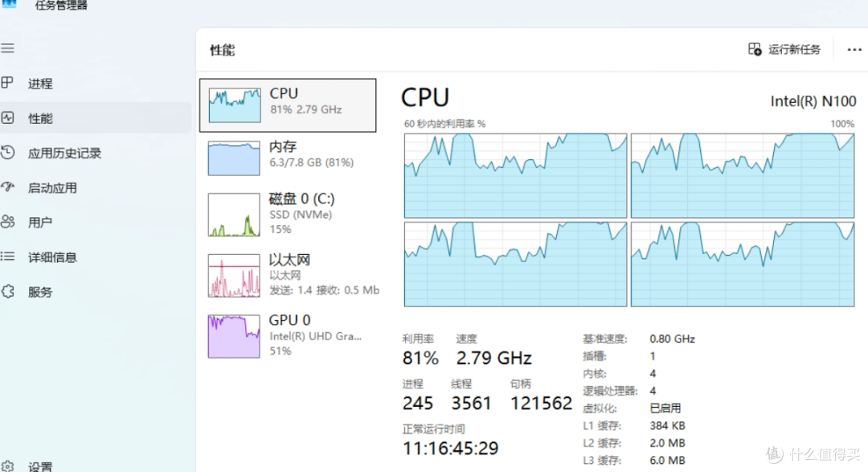Select the GPU 0 performance item
Viewport: 868px width, 472px height.
[234, 335]
